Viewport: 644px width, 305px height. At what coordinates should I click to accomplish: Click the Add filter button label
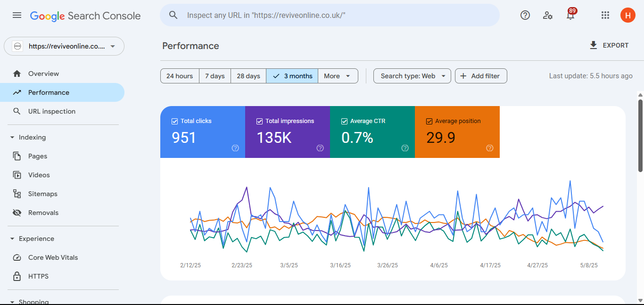486,76
